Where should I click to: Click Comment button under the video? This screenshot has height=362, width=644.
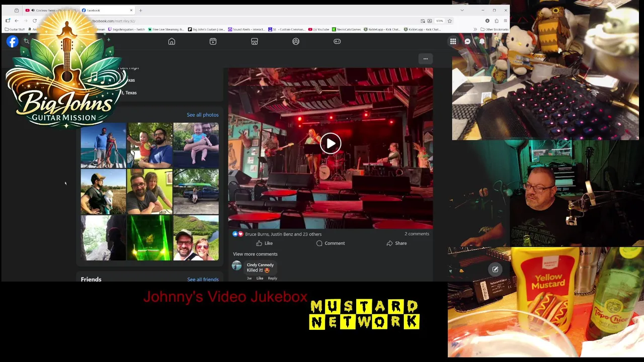point(331,243)
